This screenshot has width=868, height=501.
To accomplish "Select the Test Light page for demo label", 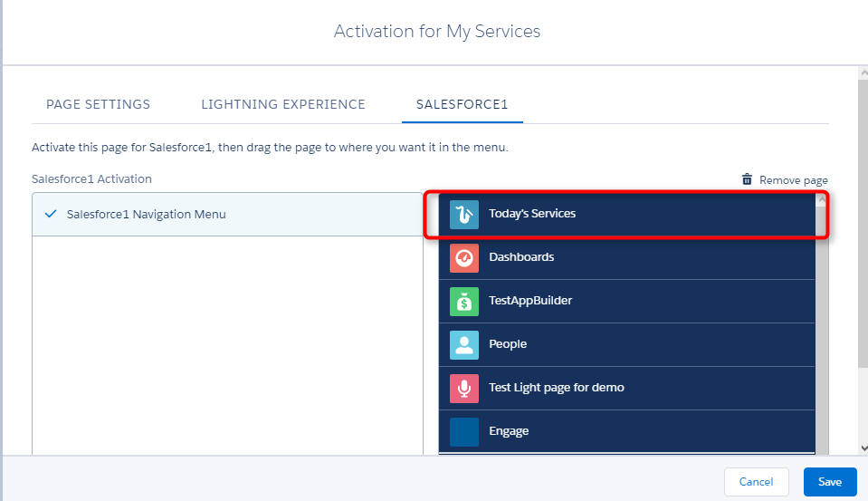I will pos(557,388).
